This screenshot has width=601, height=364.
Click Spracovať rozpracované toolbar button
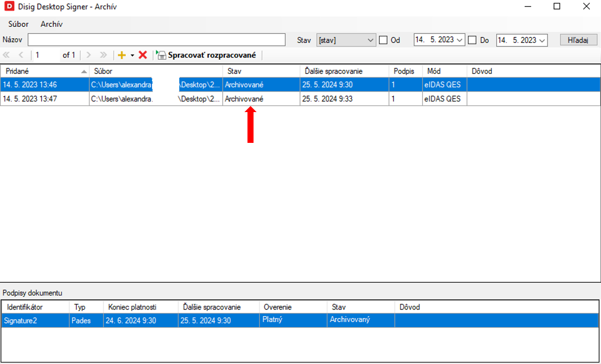point(207,55)
